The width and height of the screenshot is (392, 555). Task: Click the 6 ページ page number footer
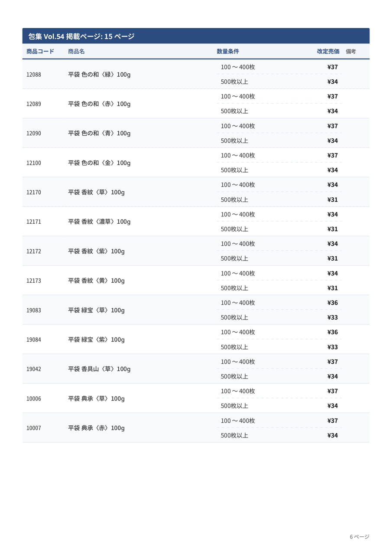point(360,537)
